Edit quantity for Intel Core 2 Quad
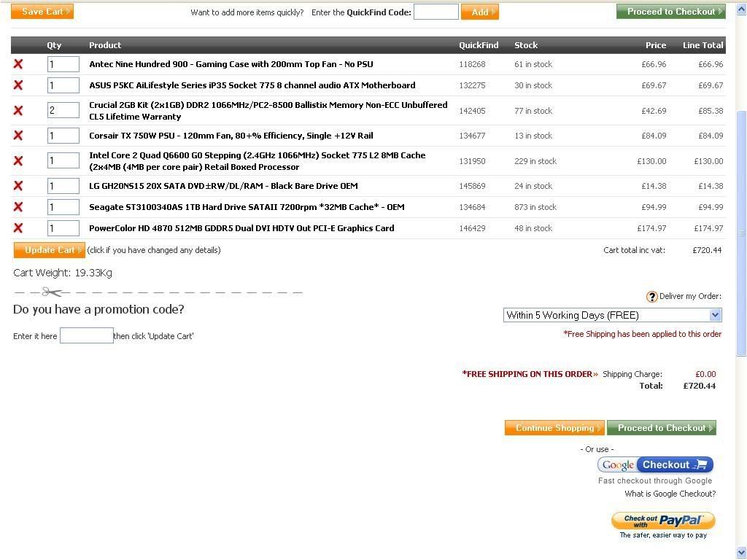The image size is (747, 560). 63,160
